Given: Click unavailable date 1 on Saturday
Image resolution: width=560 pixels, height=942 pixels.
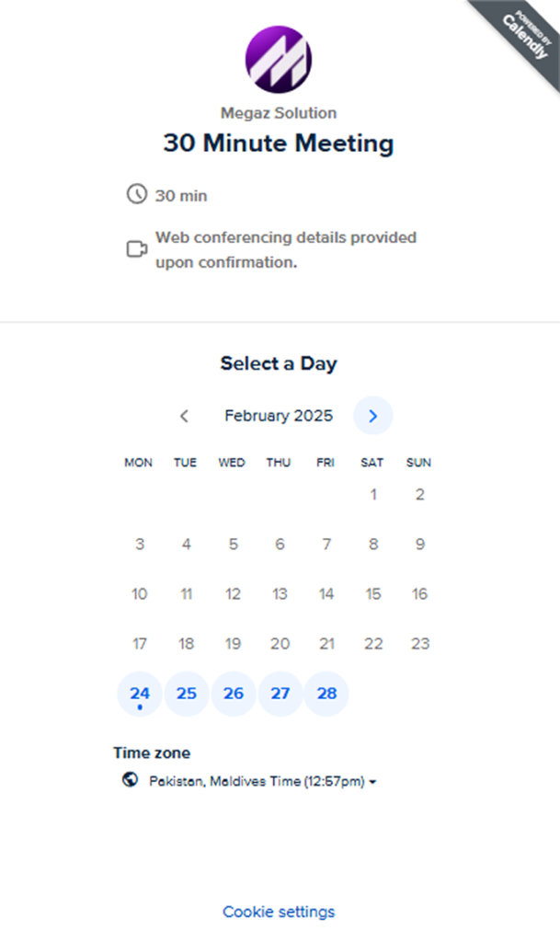Looking at the screenshot, I should coord(373,495).
